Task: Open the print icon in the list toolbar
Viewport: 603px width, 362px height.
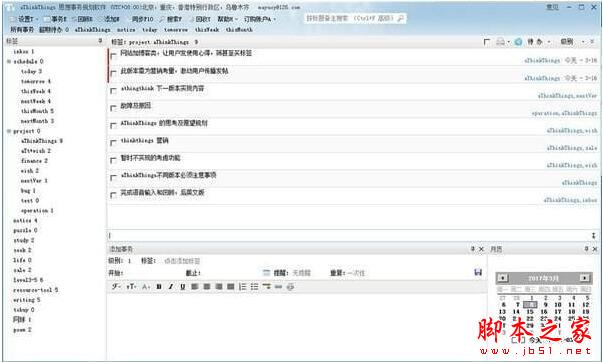Action: [500, 42]
